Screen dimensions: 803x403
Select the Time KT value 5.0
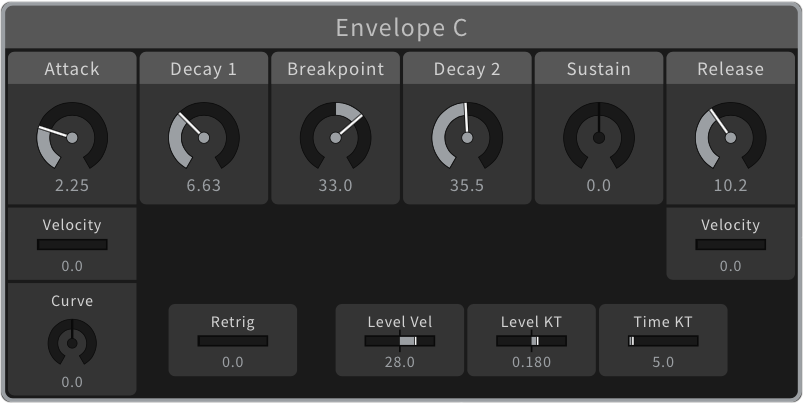[x=663, y=362]
